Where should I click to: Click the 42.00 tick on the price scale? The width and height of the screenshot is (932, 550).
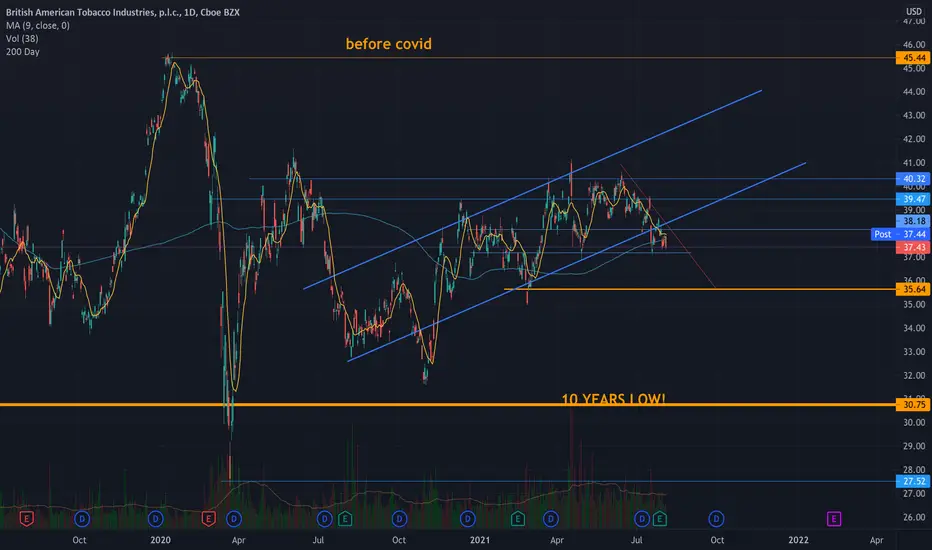click(x=914, y=139)
